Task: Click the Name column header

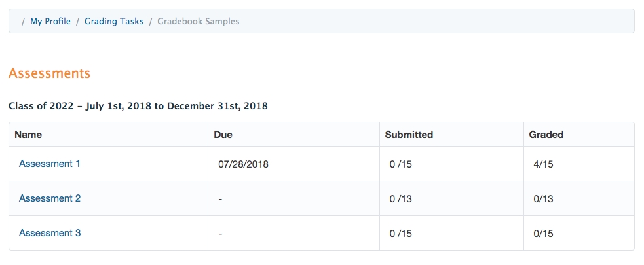Action: coord(28,135)
